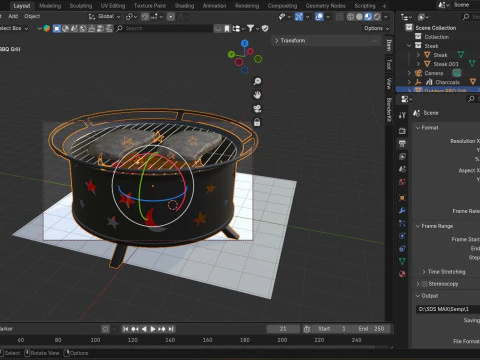
Task: Open the Scene properties tab icon
Action: click(x=402, y=169)
